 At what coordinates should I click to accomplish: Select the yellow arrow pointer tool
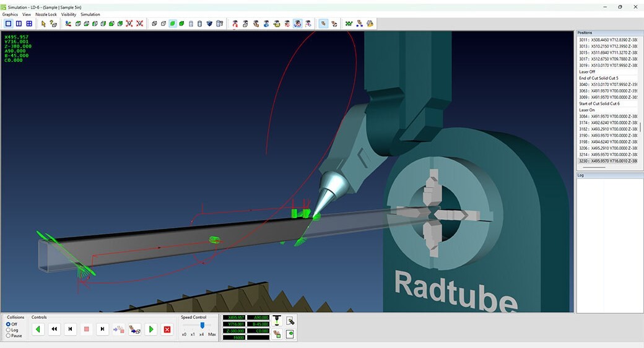(43, 24)
